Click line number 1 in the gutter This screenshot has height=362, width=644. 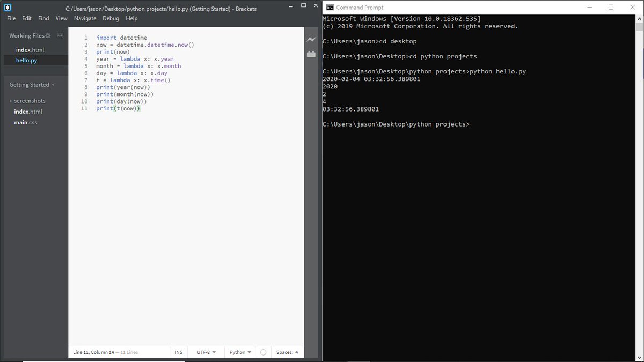tap(85, 38)
